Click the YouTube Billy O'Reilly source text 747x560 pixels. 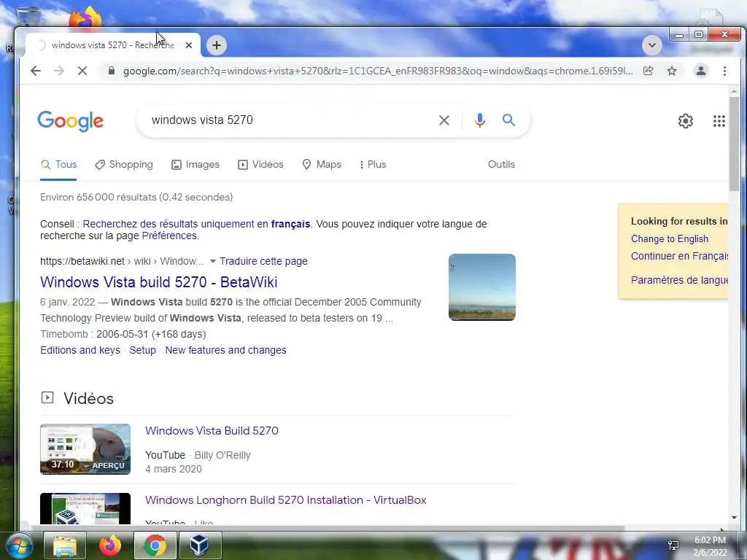(x=198, y=455)
